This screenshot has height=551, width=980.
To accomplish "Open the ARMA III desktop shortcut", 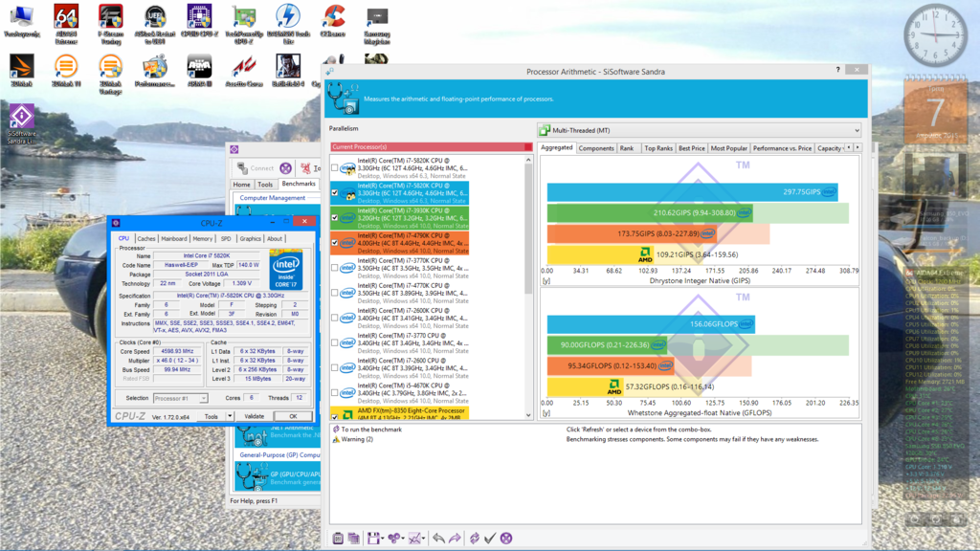I will coord(199,71).
